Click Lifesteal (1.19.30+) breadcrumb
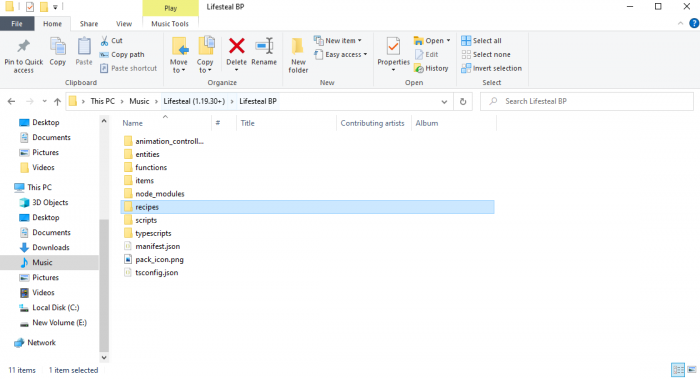Viewport: 700px width, 379px height. (194, 101)
